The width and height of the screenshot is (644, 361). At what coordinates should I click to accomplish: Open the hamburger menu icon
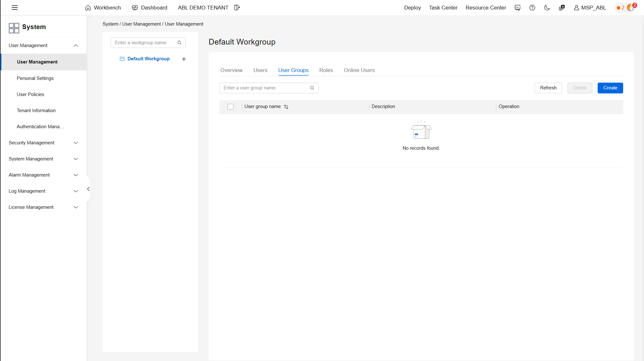15,8
